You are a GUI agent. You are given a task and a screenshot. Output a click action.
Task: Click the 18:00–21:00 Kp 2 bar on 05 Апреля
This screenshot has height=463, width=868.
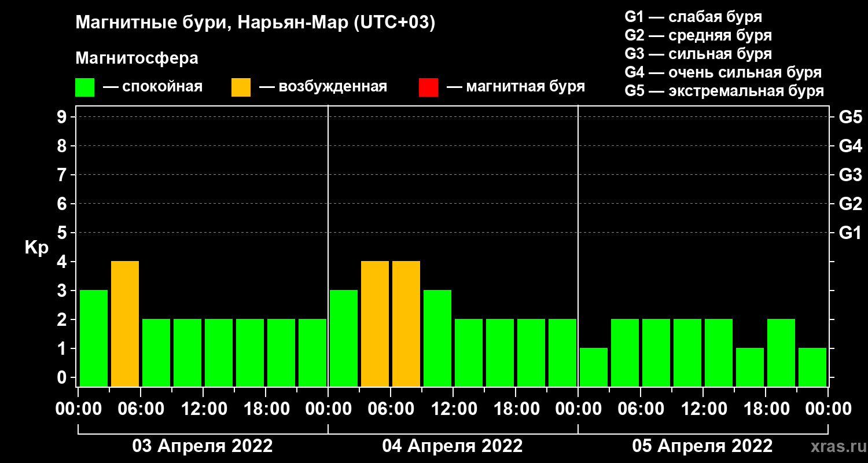[781, 352]
